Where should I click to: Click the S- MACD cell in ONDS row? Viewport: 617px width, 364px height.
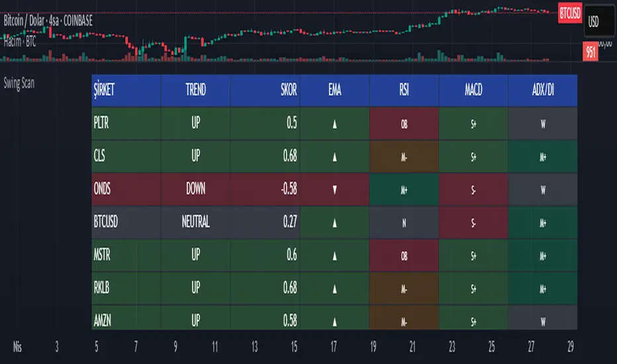(x=473, y=189)
